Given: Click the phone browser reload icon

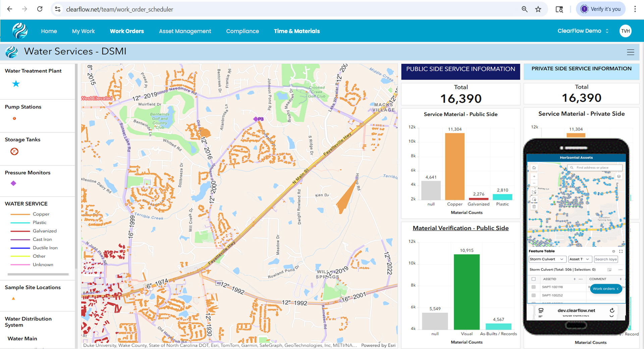Looking at the screenshot, I should coord(612,310).
